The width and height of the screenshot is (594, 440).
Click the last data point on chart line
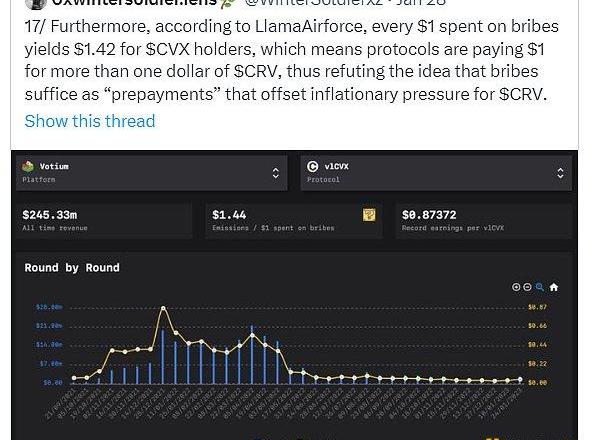coord(520,379)
